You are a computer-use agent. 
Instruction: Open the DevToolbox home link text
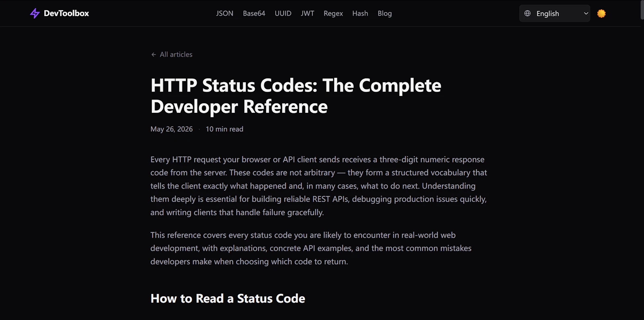click(x=66, y=13)
